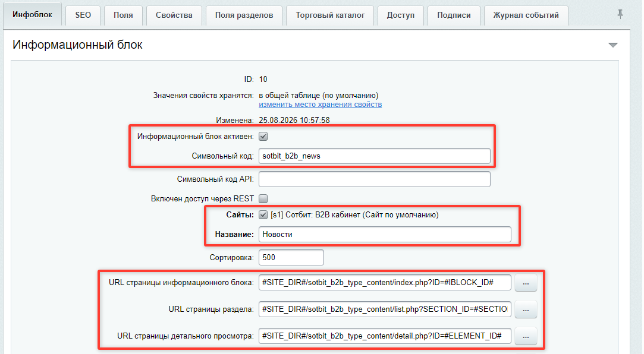
Task: Select the date 25.08.2026 10:57:58
Action: click(x=294, y=120)
